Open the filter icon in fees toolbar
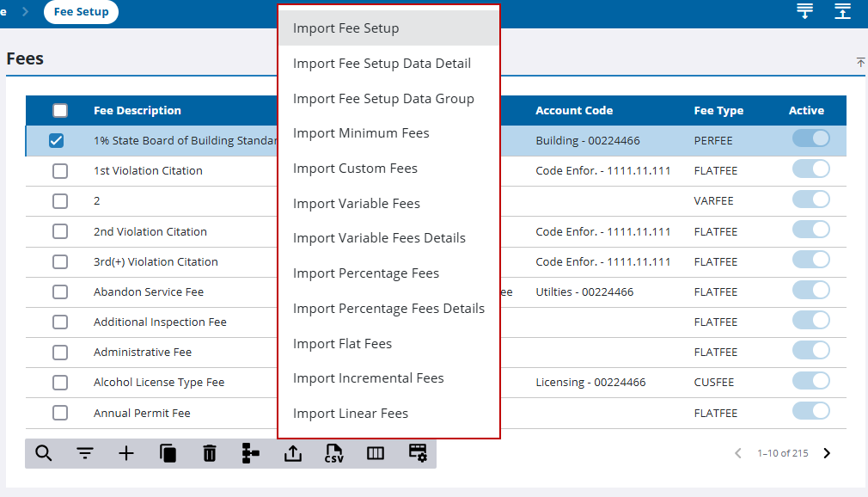The image size is (868, 497). [85, 453]
